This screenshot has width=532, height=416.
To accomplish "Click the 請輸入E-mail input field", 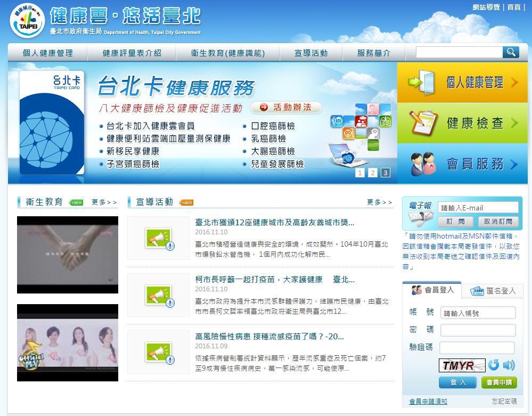I will pyautogui.click(x=478, y=208).
